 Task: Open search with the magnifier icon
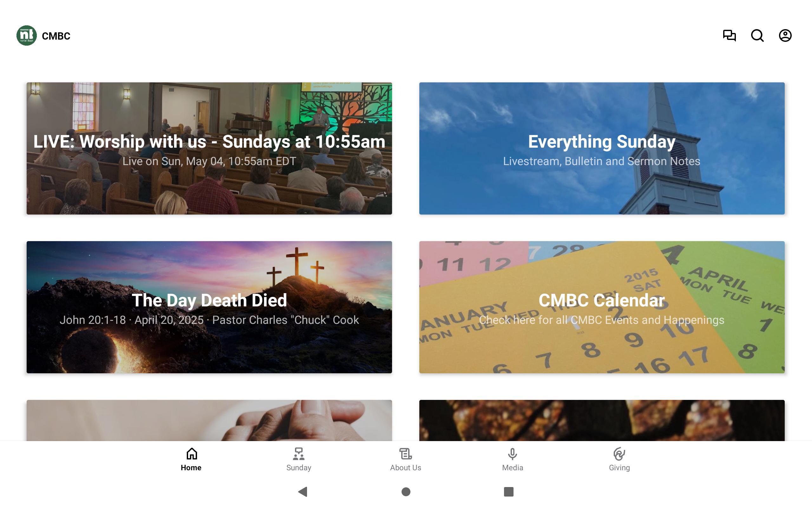click(x=757, y=35)
